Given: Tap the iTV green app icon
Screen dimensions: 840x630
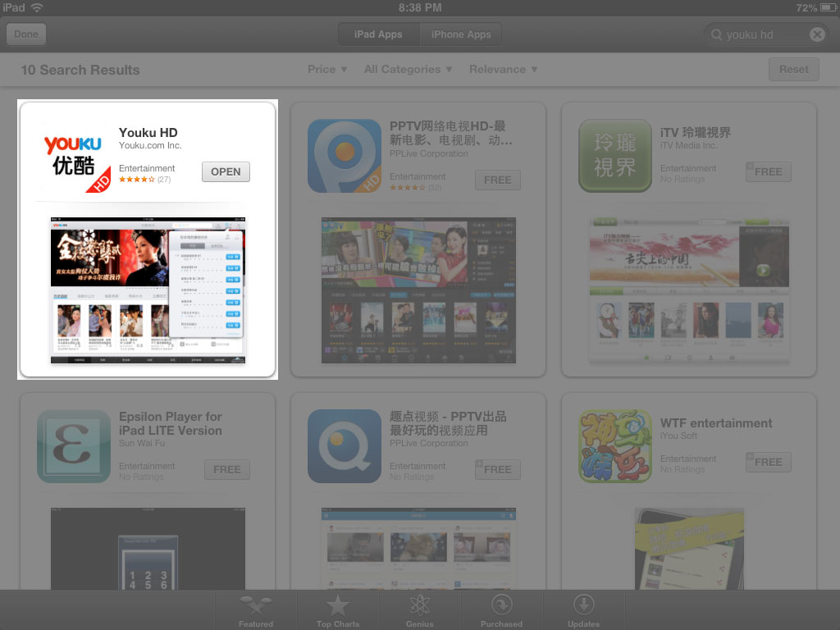Looking at the screenshot, I should 615,156.
